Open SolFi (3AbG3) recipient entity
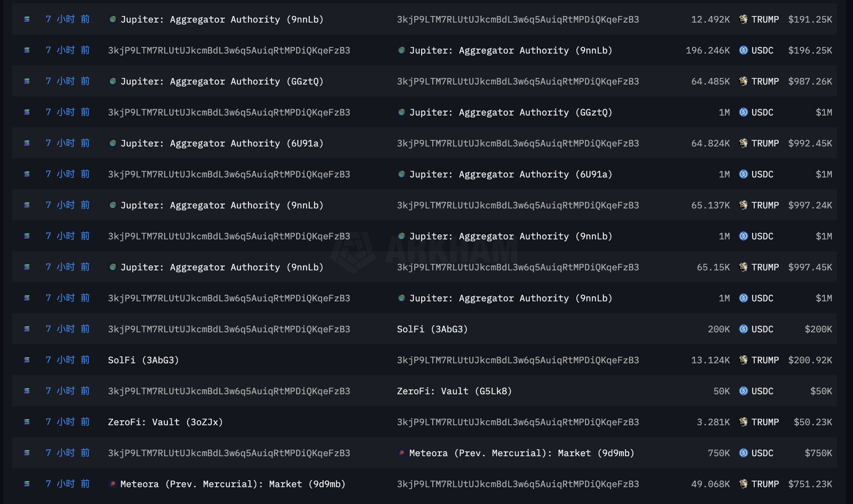853x504 pixels. (x=432, y=329)
